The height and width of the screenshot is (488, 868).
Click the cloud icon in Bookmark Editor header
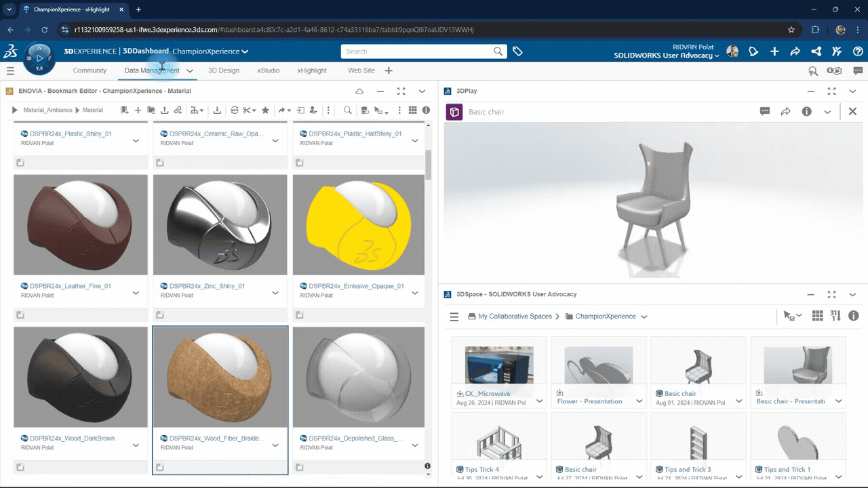tap(359, 91)
